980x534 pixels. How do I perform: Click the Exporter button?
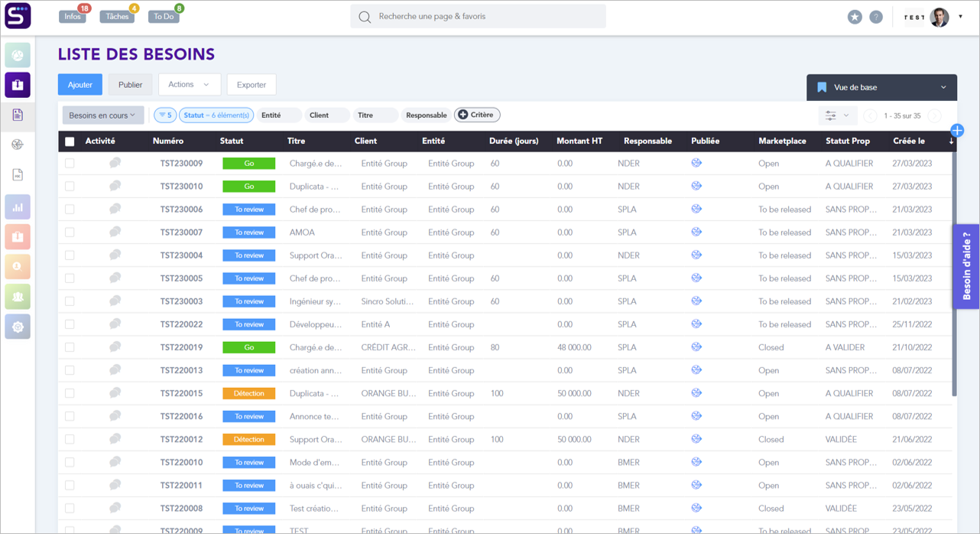[x=251, y=85]
